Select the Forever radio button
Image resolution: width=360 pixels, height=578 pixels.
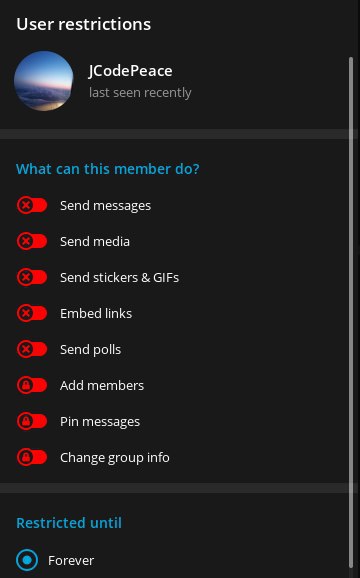click(x=27, y=560)
